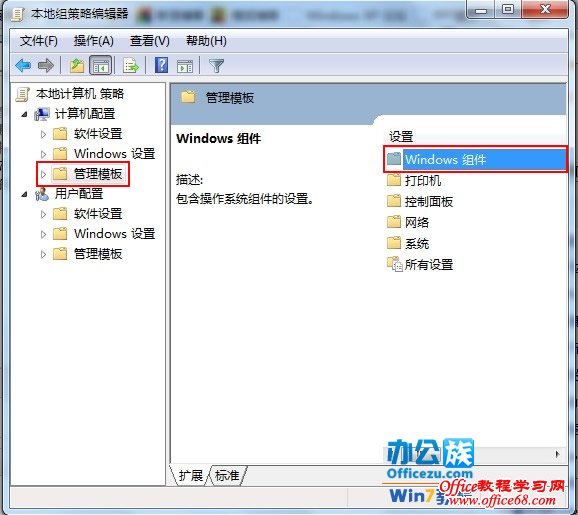This screenshot has width=578, height=515.
Task: Click the horizontal scrollbar right arrow
Action: tap(558, 454)
